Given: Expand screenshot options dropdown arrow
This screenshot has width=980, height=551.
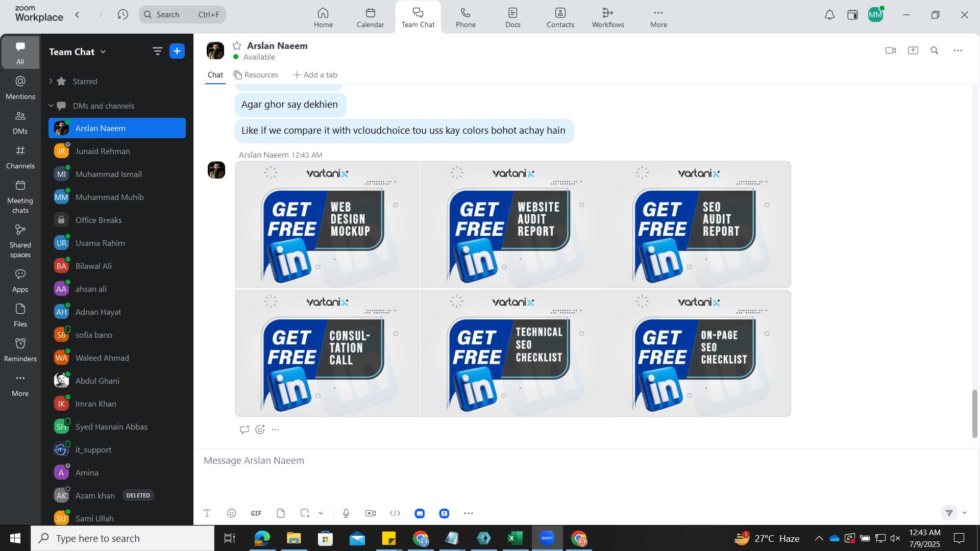Looking at the screenshot, I should pos(321,513).
